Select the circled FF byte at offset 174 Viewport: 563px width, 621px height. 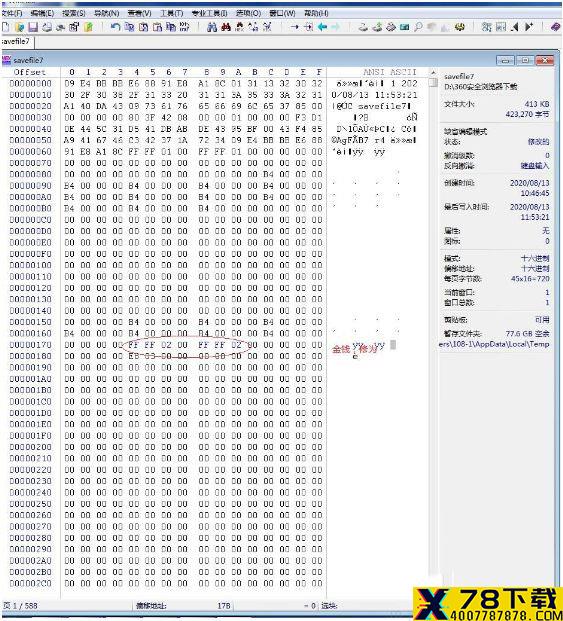click(x=133, y=345)
